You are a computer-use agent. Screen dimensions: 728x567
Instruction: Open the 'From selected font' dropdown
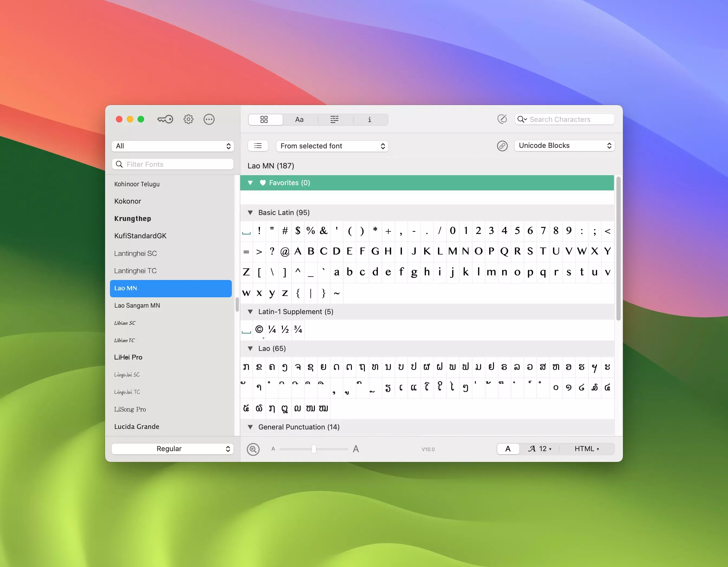pyautogui.click(x=332, y=146)
